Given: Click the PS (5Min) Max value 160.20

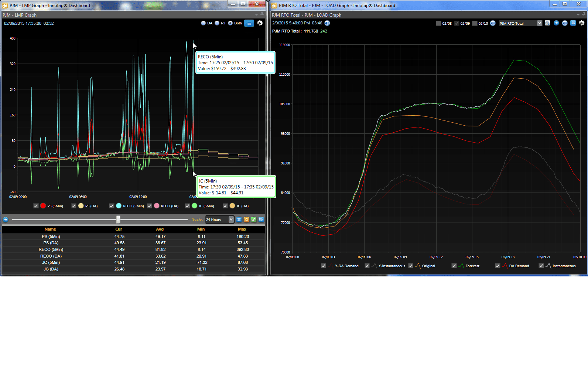Looking at the screenshot, I should coord(243,236).
